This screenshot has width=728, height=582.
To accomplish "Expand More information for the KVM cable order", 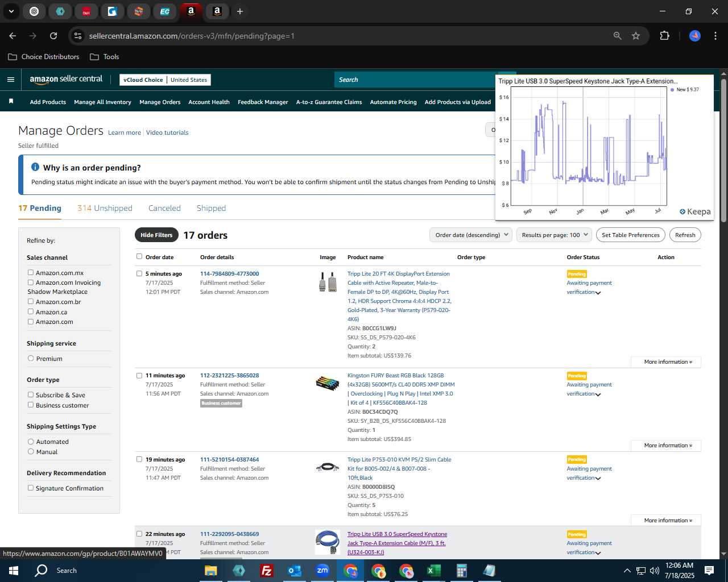I will click(666, 521).
